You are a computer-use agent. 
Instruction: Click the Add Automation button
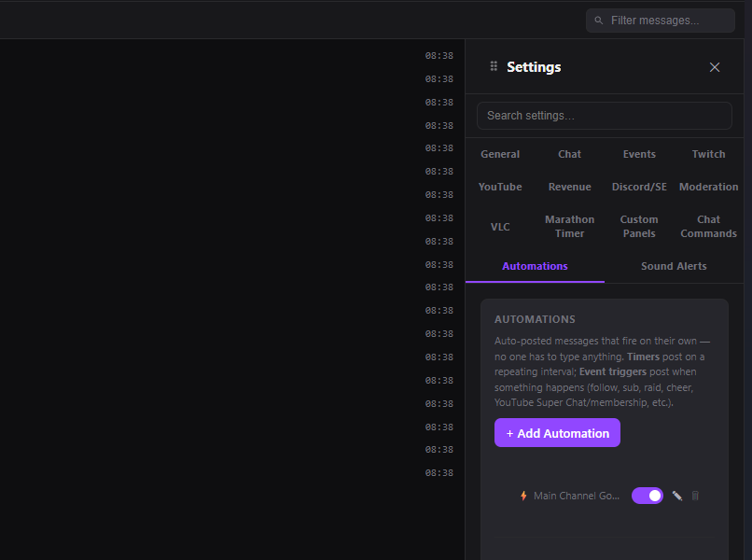pyautogui.click(x=557, y=433)
